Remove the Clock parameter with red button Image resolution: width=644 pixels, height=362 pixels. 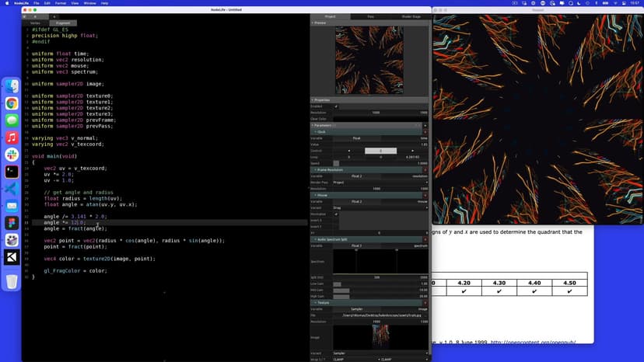pyautogui.click(x=425, y=132)
